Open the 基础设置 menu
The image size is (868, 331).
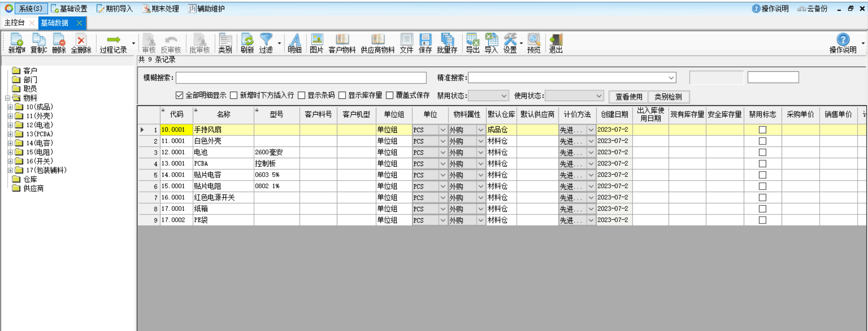coord(69,9)
